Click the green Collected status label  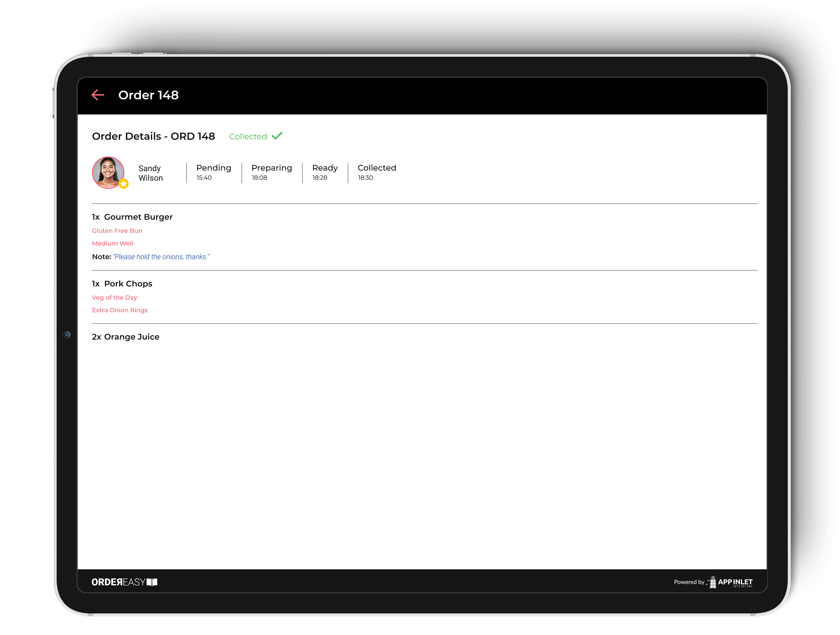[x=248, y=137]
